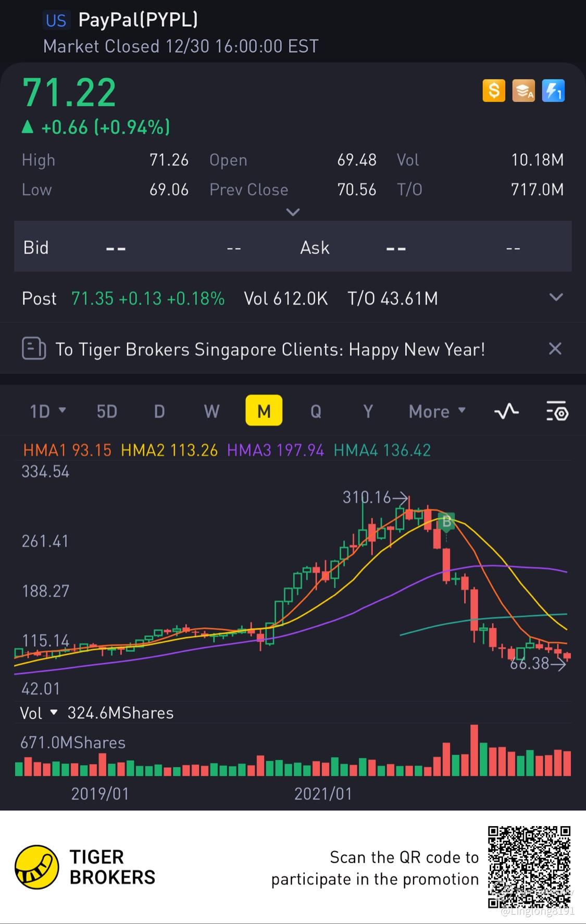Tap the PayPal(PYPL) stock title
The width and height of the screenshot is (586, 924).
138,20
